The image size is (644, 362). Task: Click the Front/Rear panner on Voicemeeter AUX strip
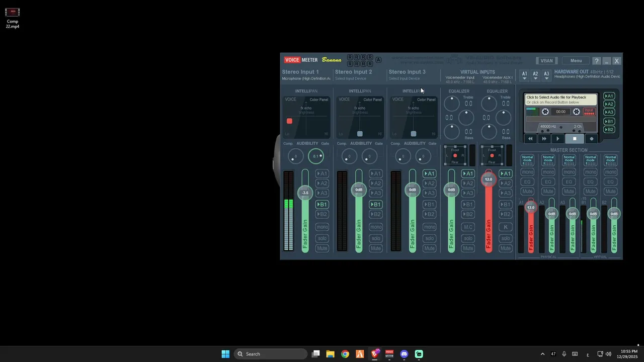(492, 155)
